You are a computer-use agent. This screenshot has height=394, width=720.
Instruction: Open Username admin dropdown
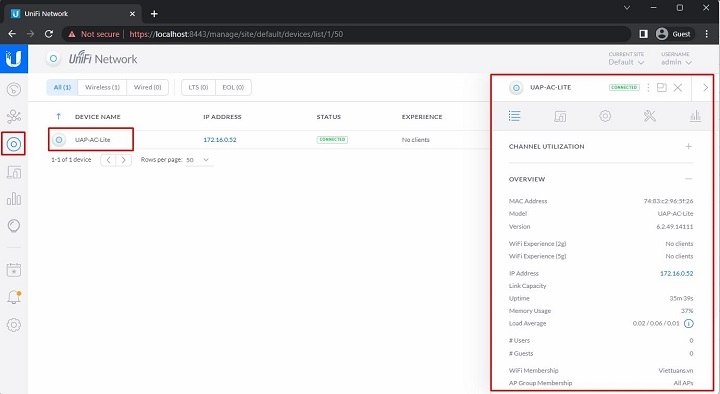click(x=676, y=59)
